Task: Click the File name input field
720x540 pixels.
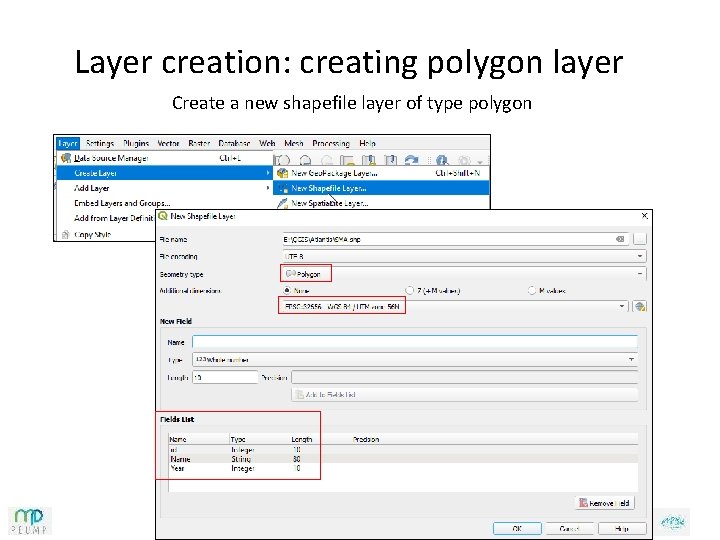Action: [x=456, y=239]
